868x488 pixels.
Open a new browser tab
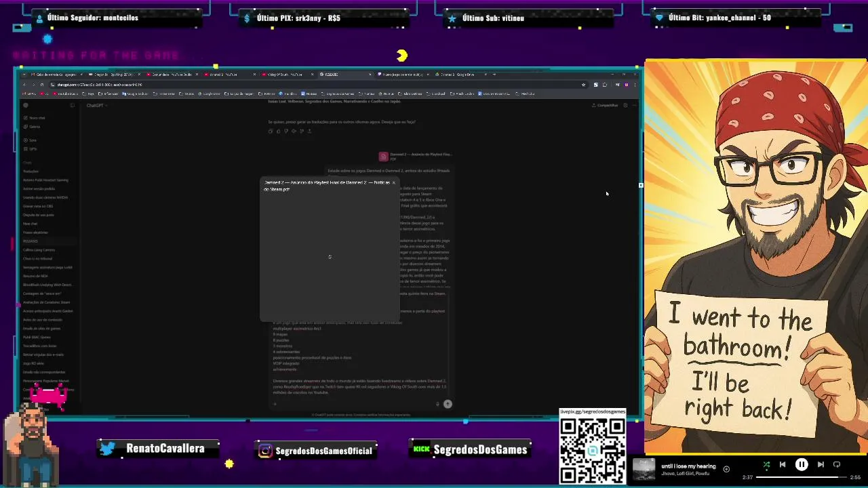coord(494,75)
